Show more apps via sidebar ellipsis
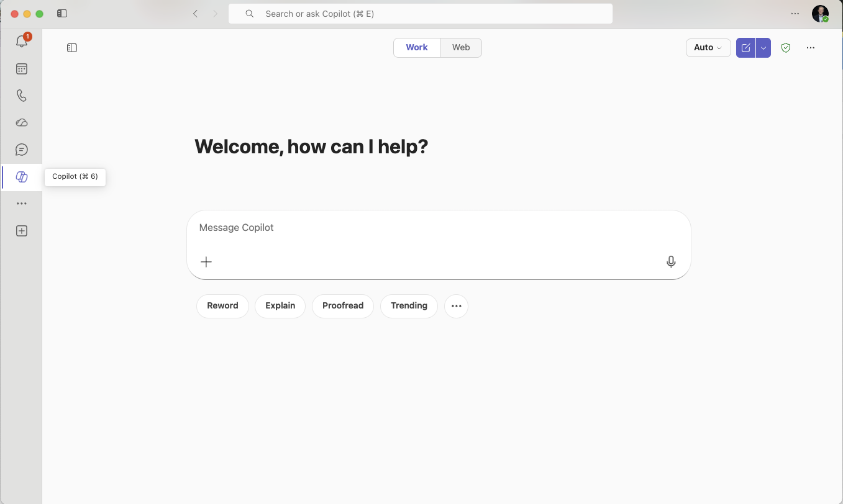843x504 pixels. pos(22,204)
